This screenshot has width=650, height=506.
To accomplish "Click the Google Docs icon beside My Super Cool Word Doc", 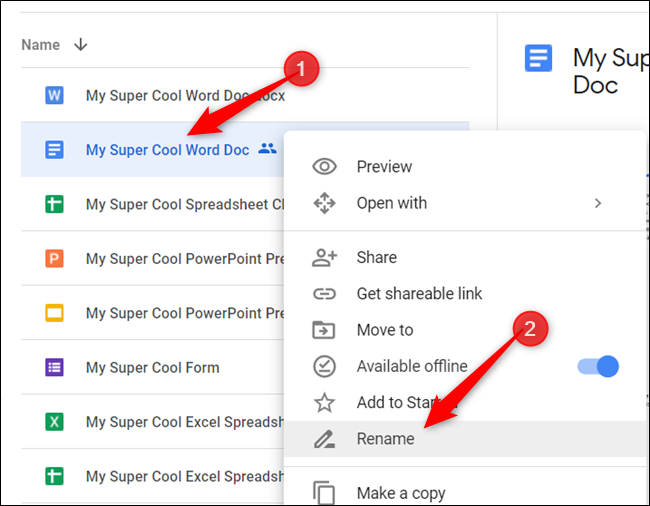I will point(54,150).
